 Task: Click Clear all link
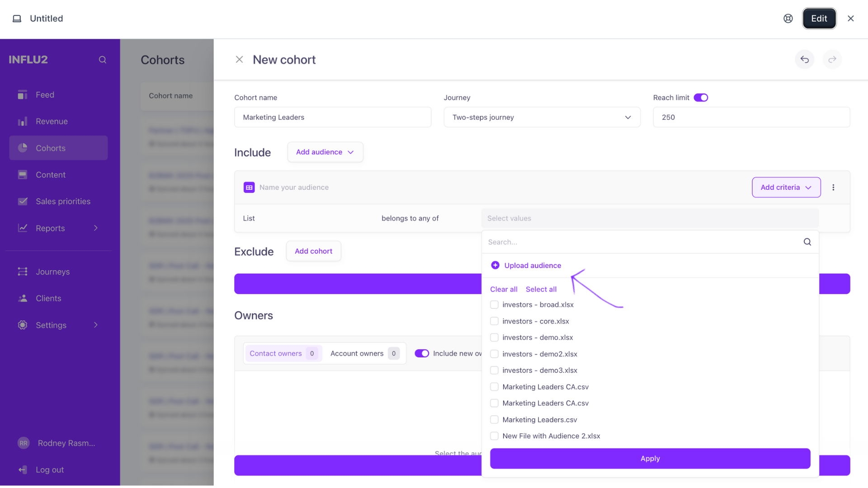coord(504,289)
